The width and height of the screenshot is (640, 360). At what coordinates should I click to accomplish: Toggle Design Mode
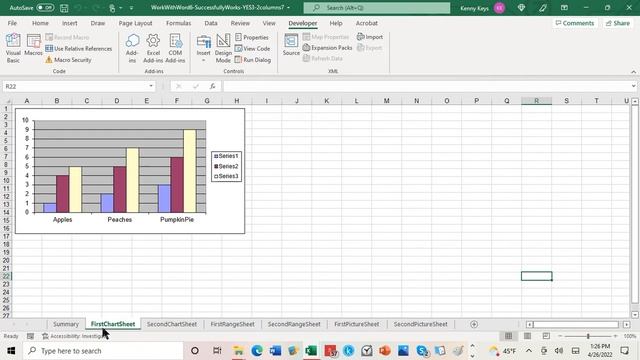(x=223, y=48)
